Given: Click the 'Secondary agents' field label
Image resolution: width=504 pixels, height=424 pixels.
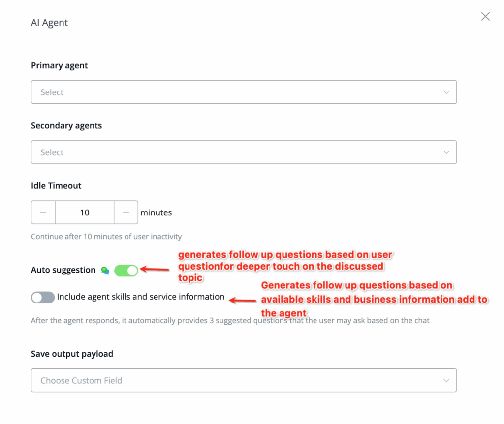Looking at the screenshot, I should tap(66, 125).
